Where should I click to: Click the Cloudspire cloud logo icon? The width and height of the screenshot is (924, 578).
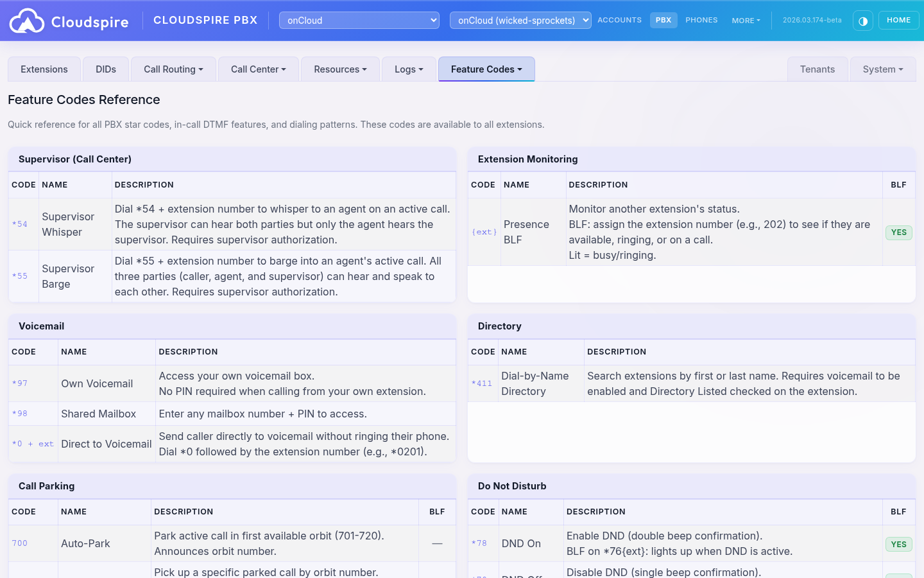(27, 20)
